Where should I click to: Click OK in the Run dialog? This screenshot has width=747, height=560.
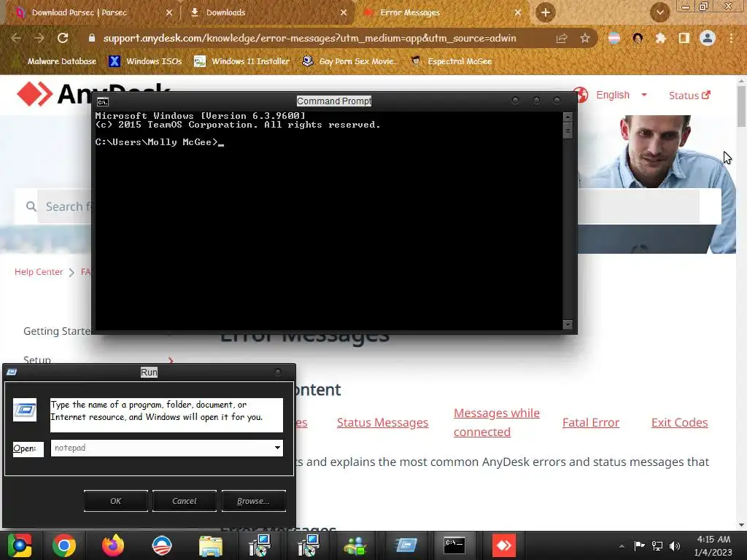pyautogui.click(x=116, y=501)
